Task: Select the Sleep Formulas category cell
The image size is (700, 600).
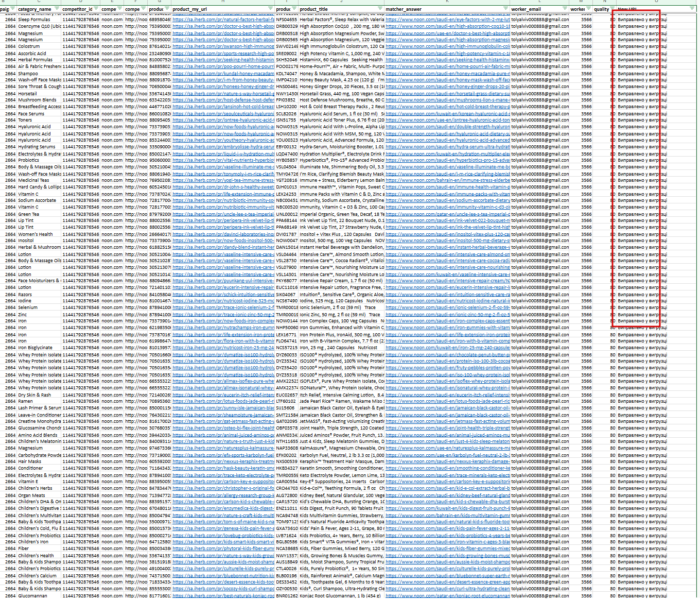Action: [39, 20]
